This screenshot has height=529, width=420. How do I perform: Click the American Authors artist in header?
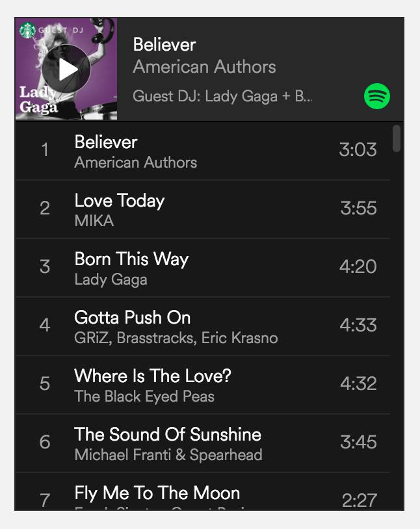click(204, 67)
